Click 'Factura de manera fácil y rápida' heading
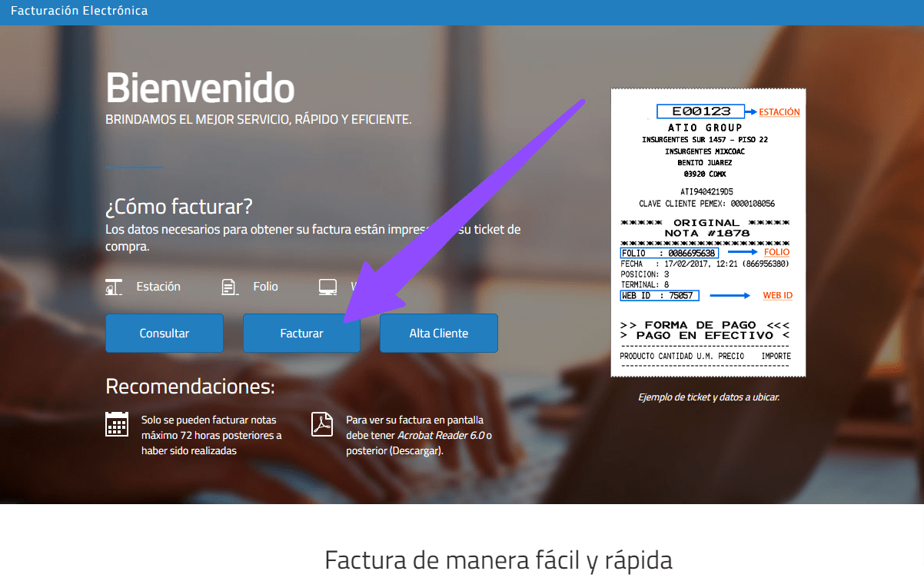 [x=499, y=559]
